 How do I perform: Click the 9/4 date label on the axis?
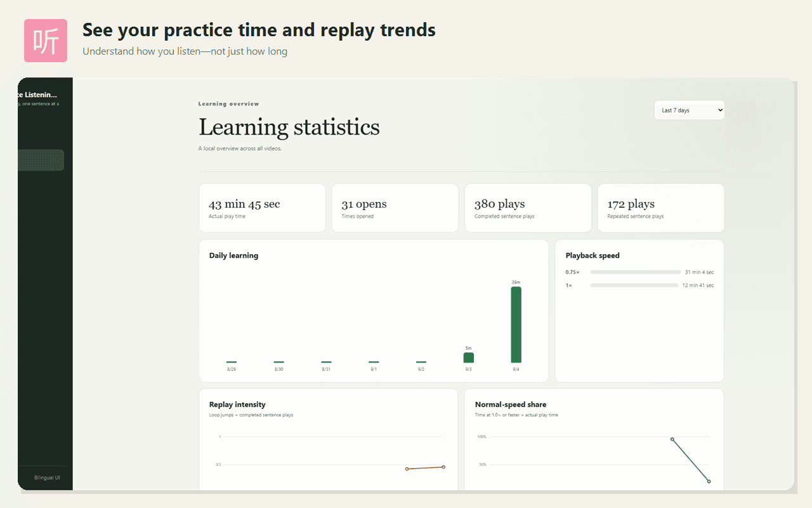[516, 370]
